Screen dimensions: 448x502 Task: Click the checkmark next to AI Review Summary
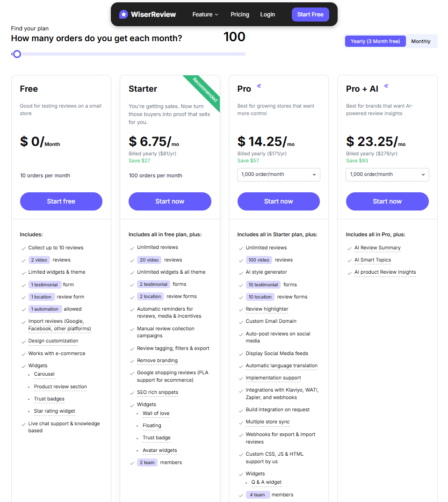349,247
